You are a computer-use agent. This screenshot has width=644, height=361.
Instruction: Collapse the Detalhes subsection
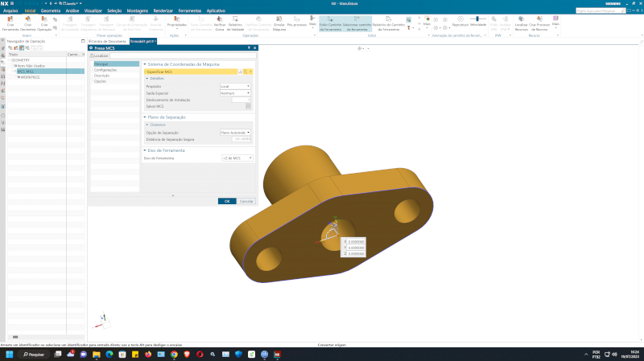tap(147, 78)
